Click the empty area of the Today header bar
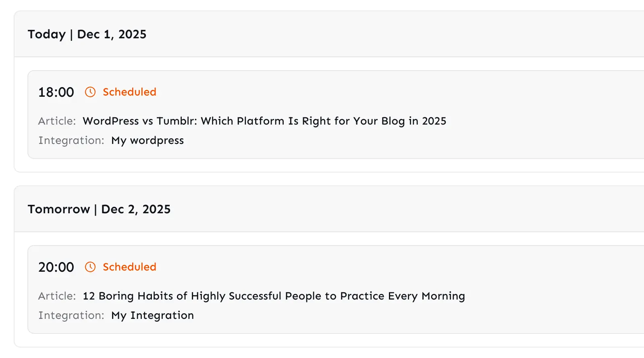 pos(403,35)
